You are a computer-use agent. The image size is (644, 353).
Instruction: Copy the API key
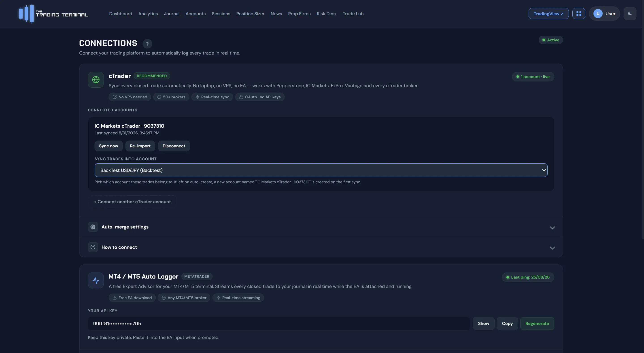point(507,323)
